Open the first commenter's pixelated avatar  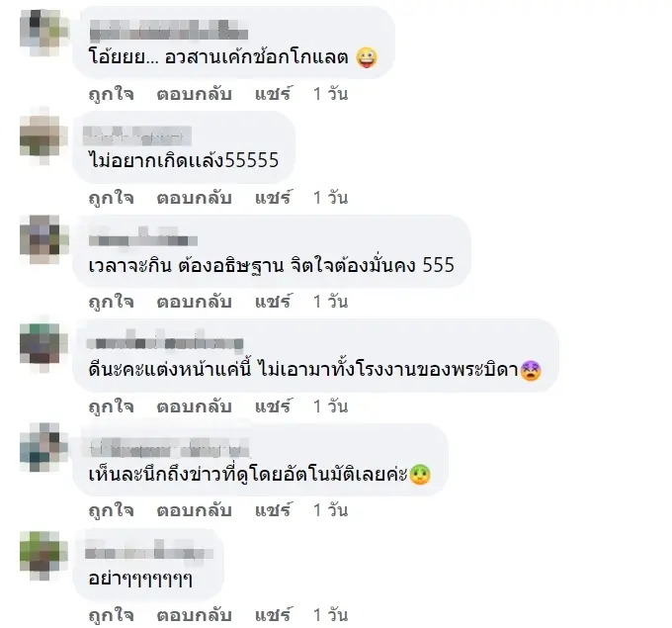[43, 33]
